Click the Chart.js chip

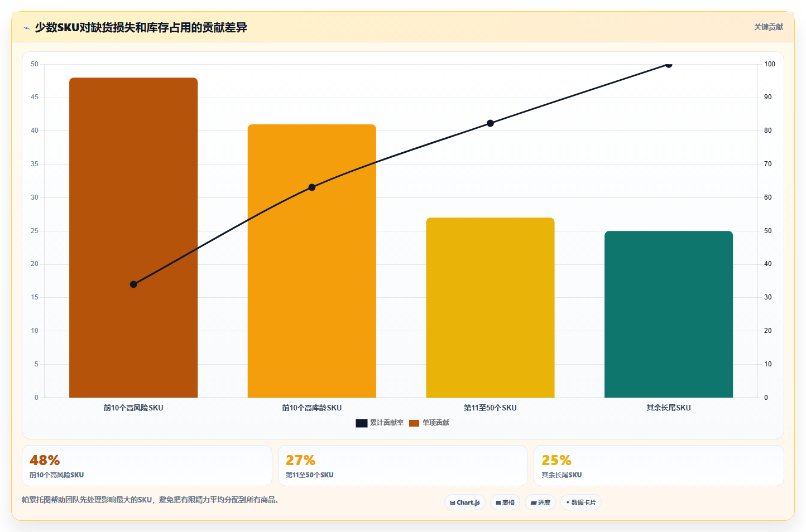[465, 502]
